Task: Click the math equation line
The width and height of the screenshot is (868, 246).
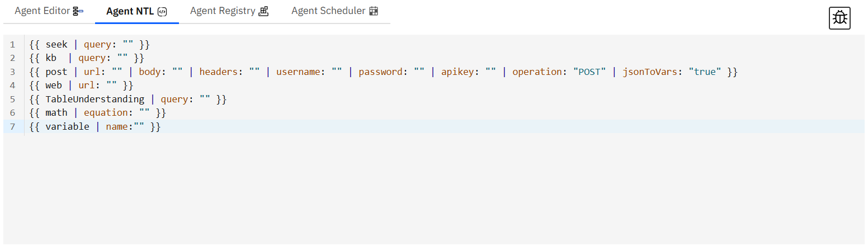Action: 98,113
